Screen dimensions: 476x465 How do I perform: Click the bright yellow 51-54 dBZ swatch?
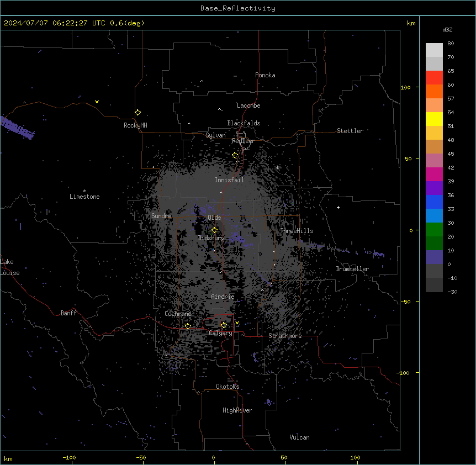[x=434, y=119]
